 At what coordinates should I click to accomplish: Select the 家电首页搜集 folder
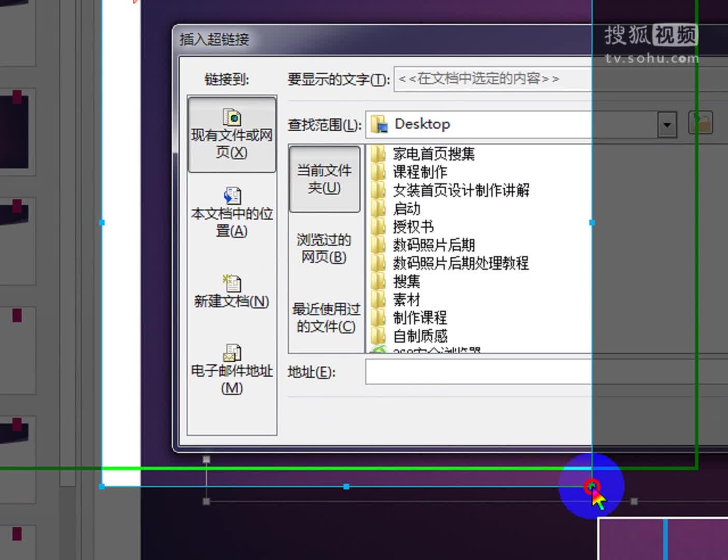point(433,154)
